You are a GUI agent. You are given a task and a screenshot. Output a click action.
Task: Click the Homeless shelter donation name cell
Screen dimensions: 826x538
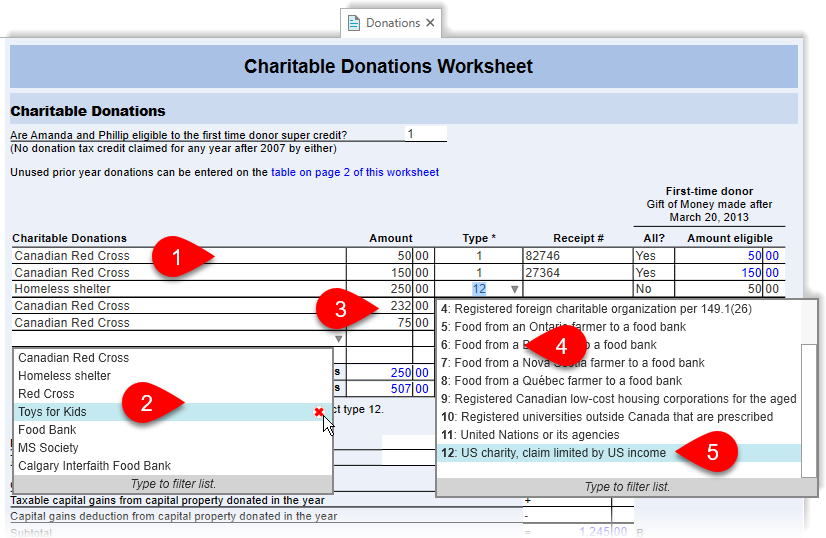[179, 289]
